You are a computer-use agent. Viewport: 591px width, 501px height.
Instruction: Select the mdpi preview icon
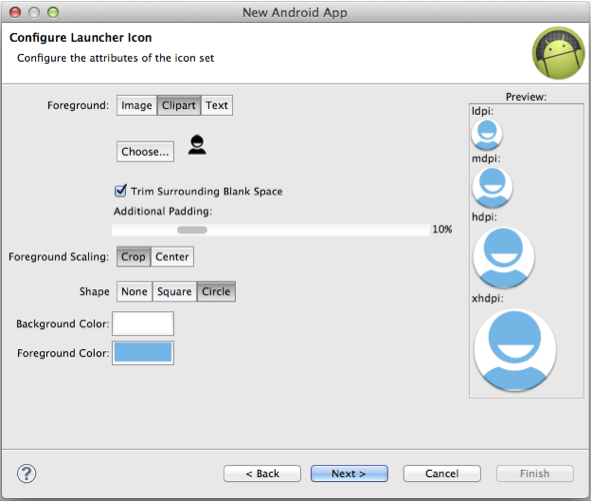click(x=492, y=187)
